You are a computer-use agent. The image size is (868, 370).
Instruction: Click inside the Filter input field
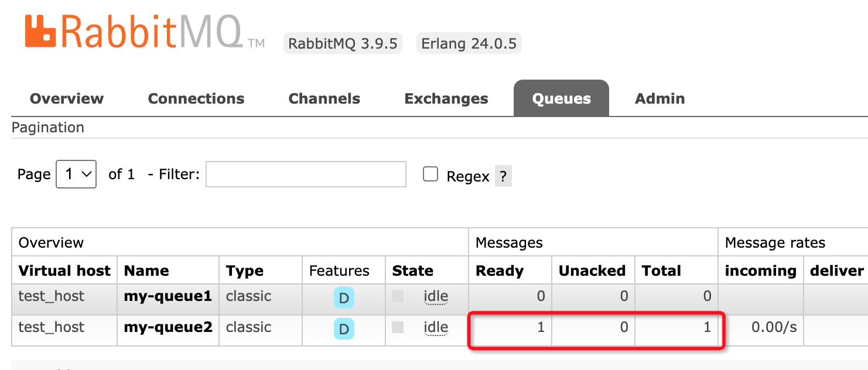[305, 174]
